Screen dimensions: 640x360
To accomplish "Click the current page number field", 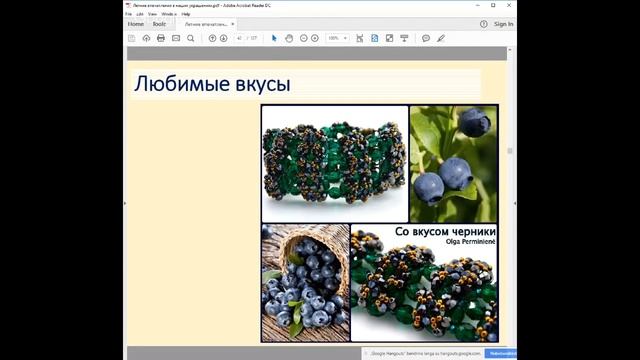I will (x=240, y=38).
